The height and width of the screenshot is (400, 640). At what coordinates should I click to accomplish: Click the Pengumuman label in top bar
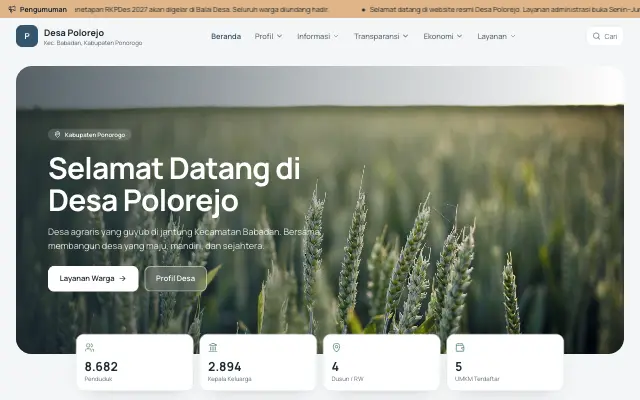pyautogui.click(x=43, y=9)
